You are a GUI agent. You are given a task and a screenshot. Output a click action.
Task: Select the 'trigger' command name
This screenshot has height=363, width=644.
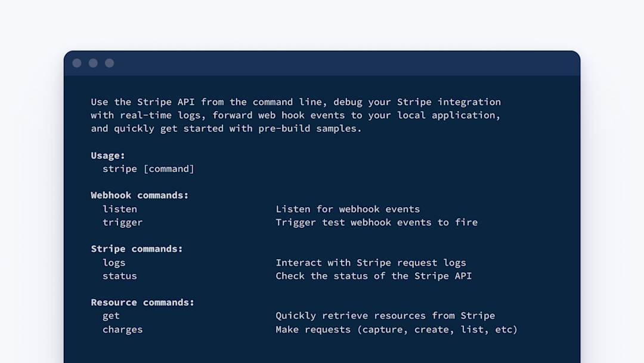point(122,223)
